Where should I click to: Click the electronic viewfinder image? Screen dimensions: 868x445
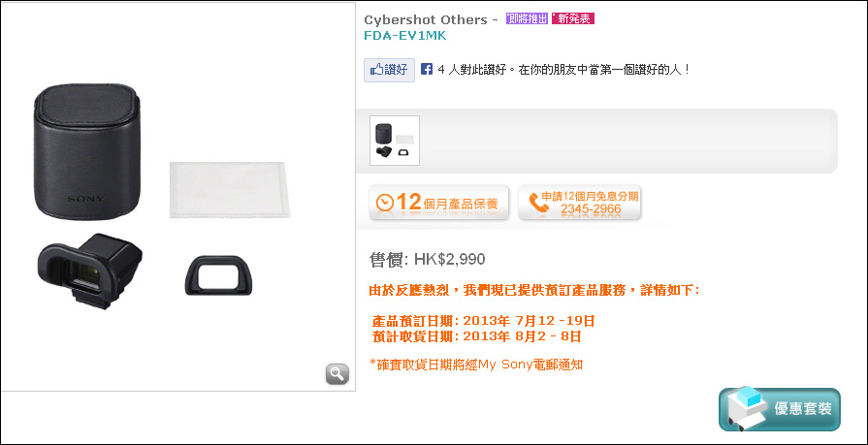89,270
